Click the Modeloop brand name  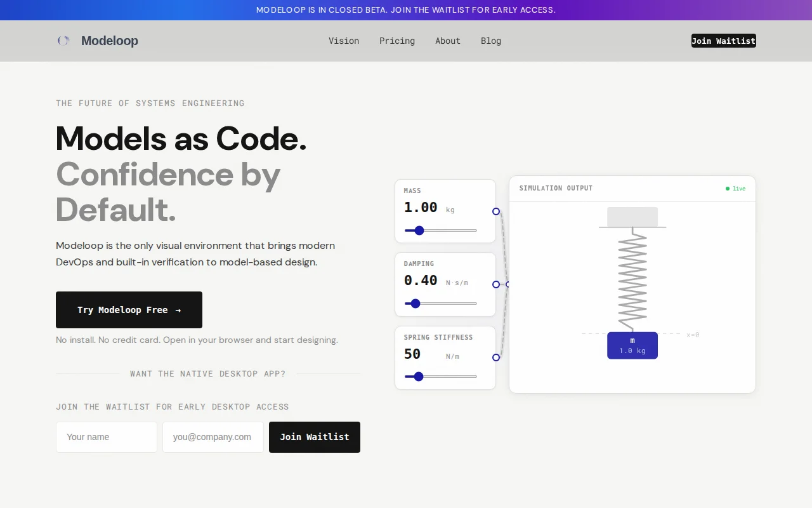(x=110, y=41)
